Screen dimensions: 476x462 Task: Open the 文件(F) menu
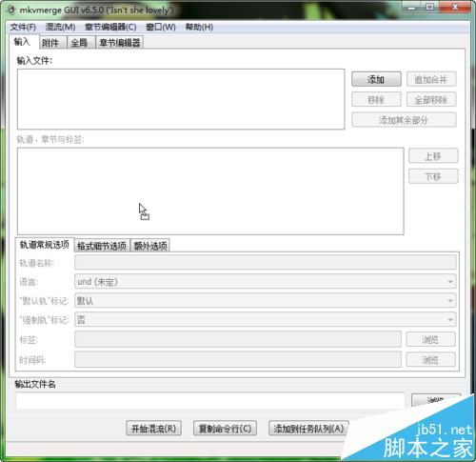click(x=23, y=27)
